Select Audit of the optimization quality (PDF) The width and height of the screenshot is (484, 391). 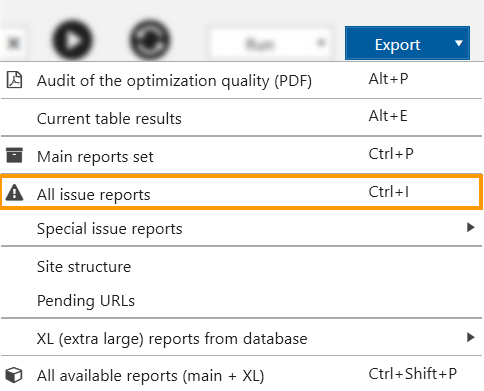point(242,80)
